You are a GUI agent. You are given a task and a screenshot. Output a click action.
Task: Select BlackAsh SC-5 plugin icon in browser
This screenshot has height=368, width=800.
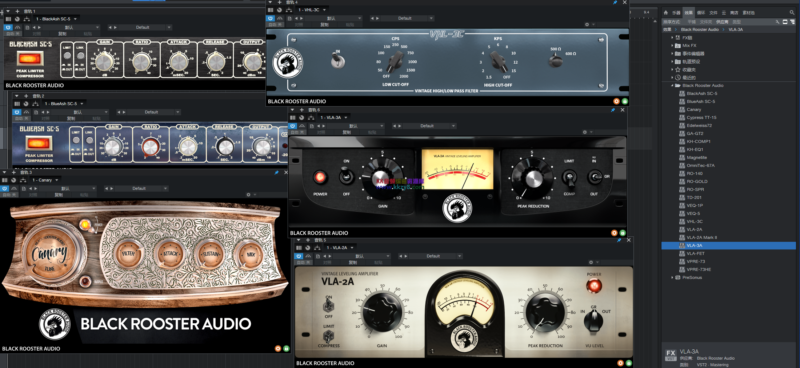[x=682, y=93]
